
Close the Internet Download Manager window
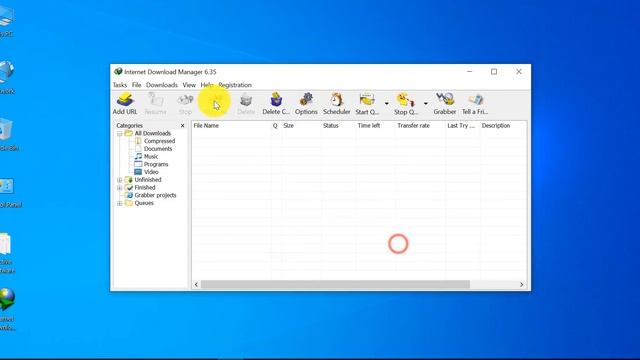519,72
